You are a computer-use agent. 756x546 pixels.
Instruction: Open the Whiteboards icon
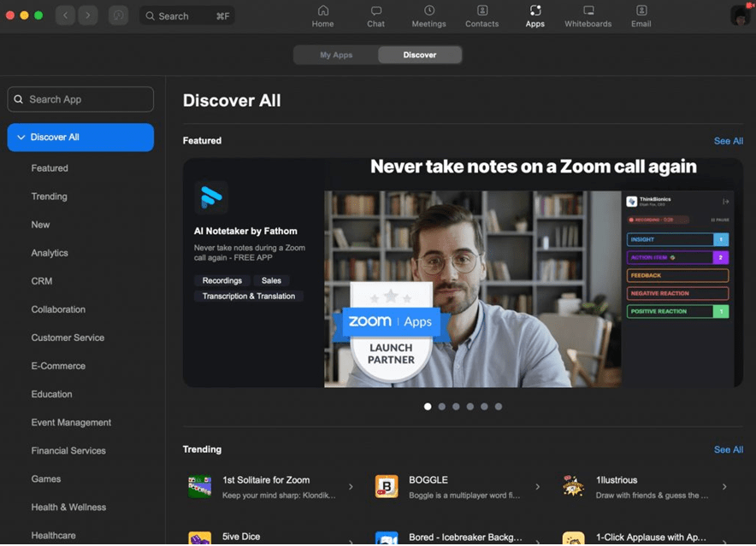click(588, 11)
